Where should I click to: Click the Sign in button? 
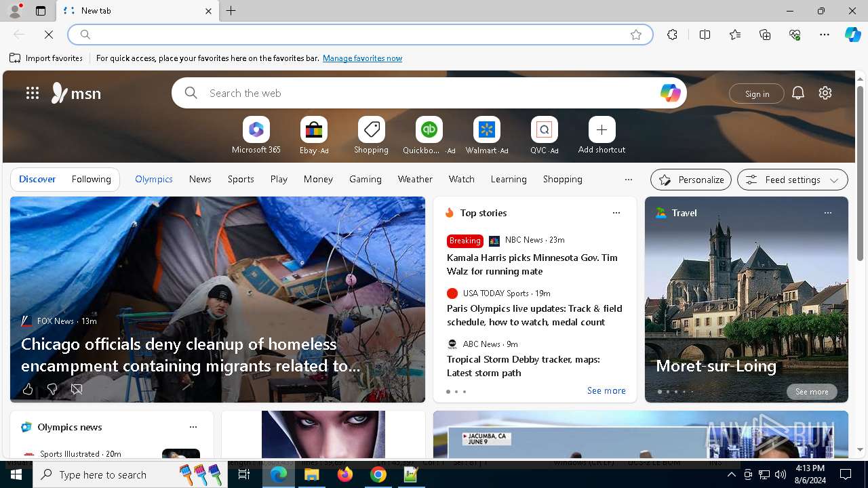point(757,94)
